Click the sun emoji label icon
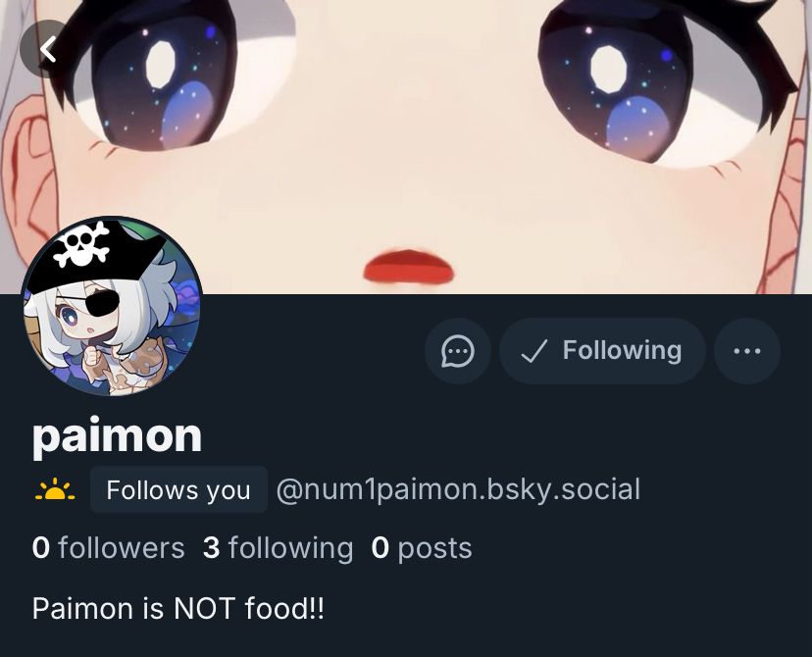 [55, 489]
